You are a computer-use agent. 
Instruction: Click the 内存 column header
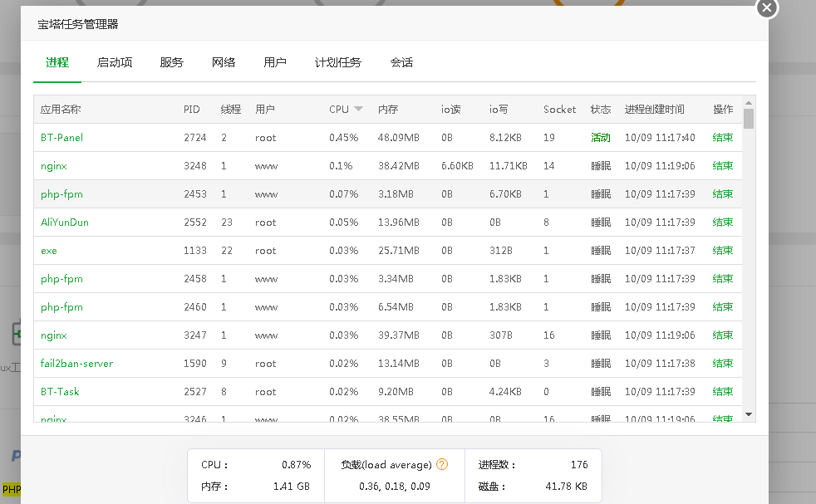click(x=388, y=110)
